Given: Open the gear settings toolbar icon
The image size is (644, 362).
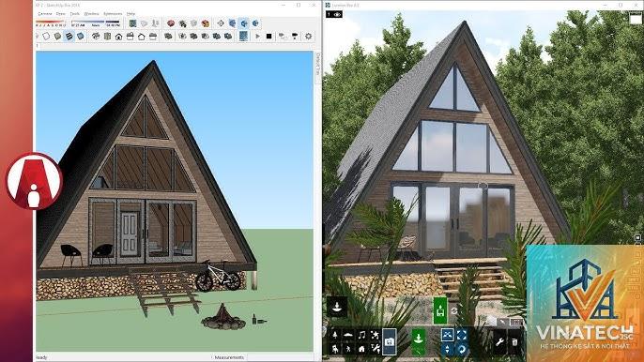Looking at the screenshot, I should click(x=309, y=37).
